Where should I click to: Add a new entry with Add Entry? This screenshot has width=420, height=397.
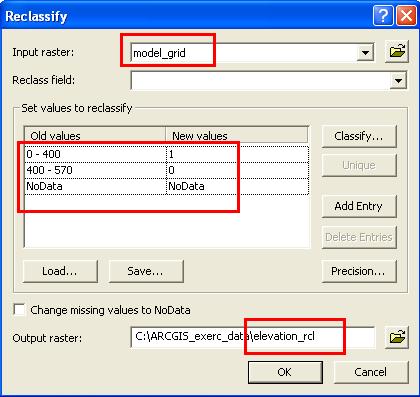click(x=359, y=206)
